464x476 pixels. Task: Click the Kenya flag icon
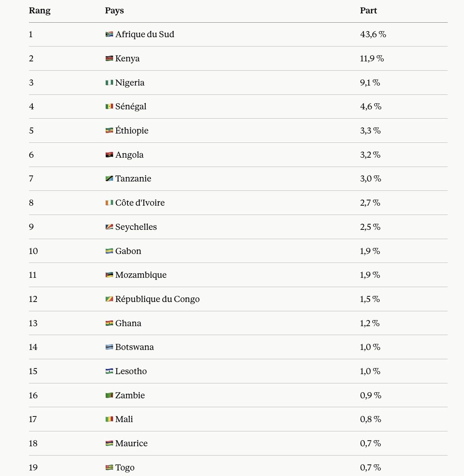(109, 58)
